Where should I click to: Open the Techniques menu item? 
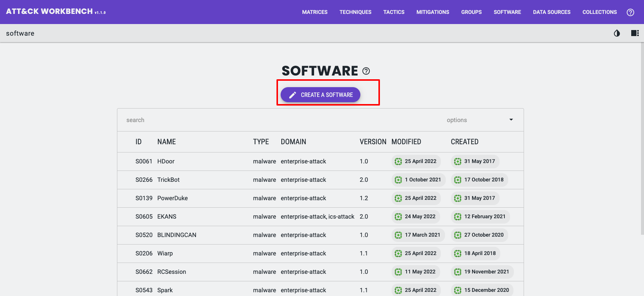(355, 12)
